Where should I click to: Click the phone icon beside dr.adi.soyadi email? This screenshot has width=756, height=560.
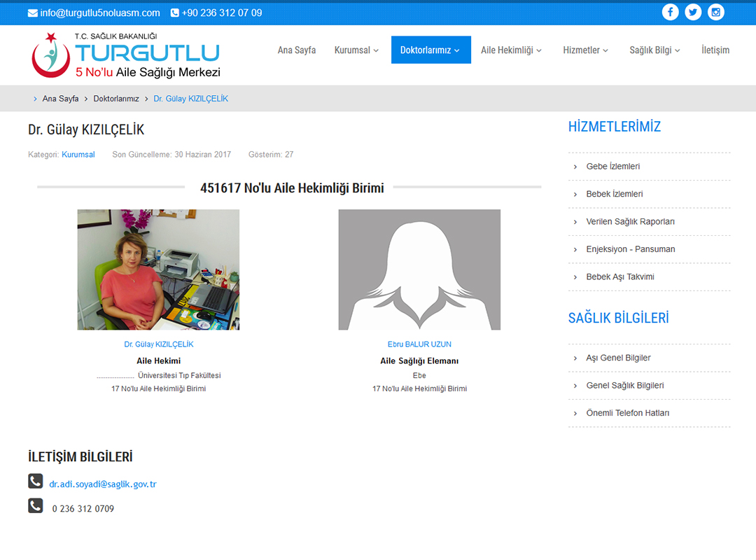click(x=36, y=481)
